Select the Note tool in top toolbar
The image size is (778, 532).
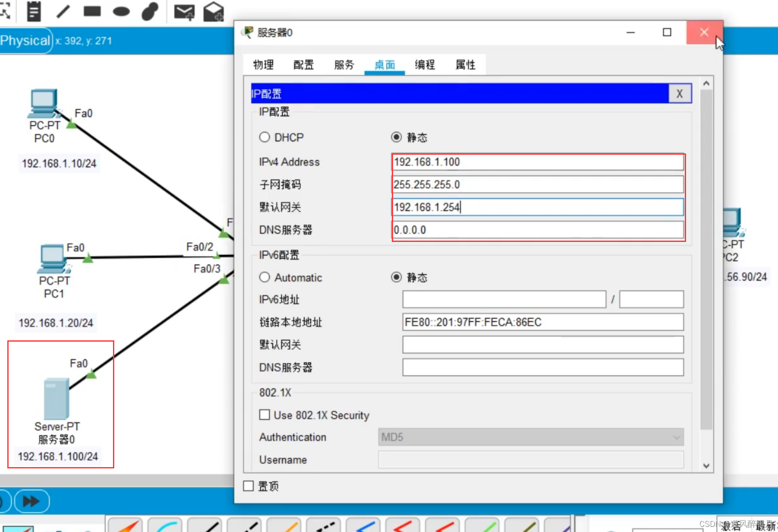click(x=34, y=11)
